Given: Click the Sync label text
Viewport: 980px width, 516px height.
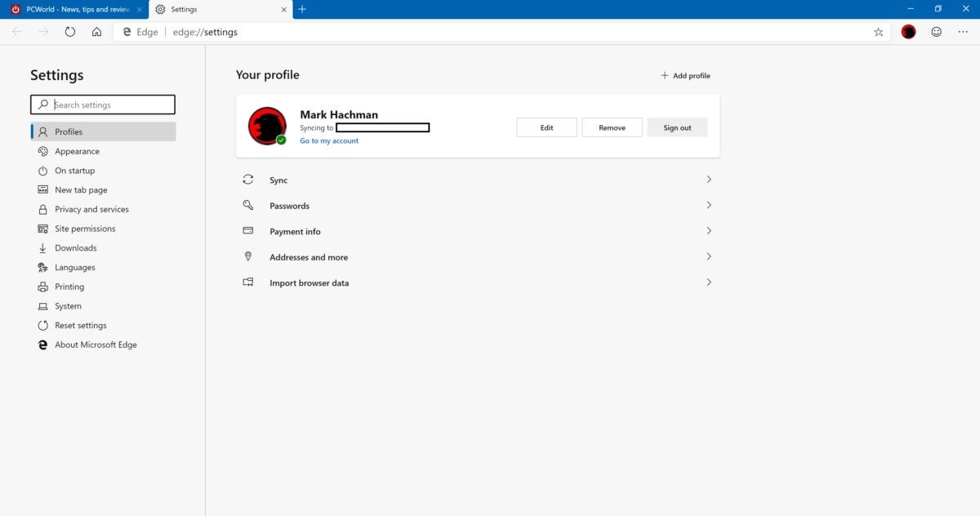Looking at the screenshot, I should coord(278,180).
